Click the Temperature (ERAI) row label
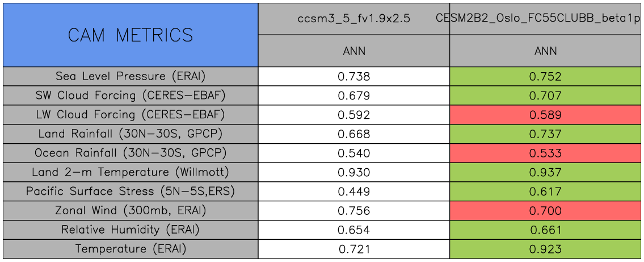Image resolution: width=644 pixels, height=262 pixels. click(131, 249)
